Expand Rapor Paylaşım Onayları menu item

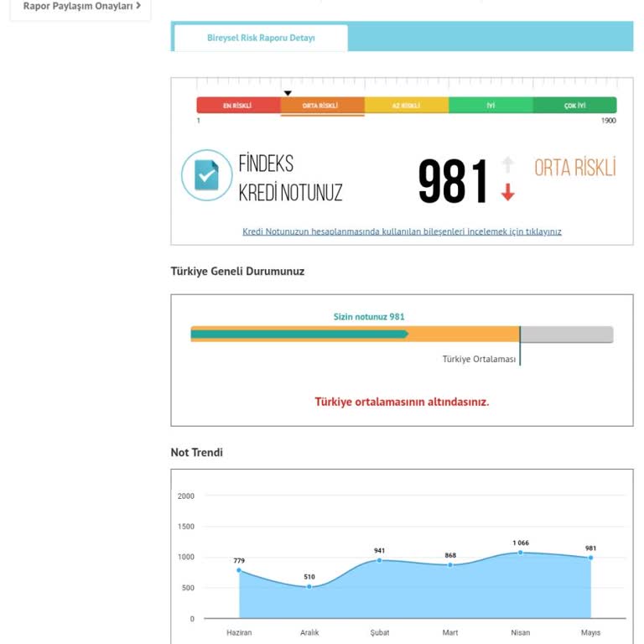[81, 6]
